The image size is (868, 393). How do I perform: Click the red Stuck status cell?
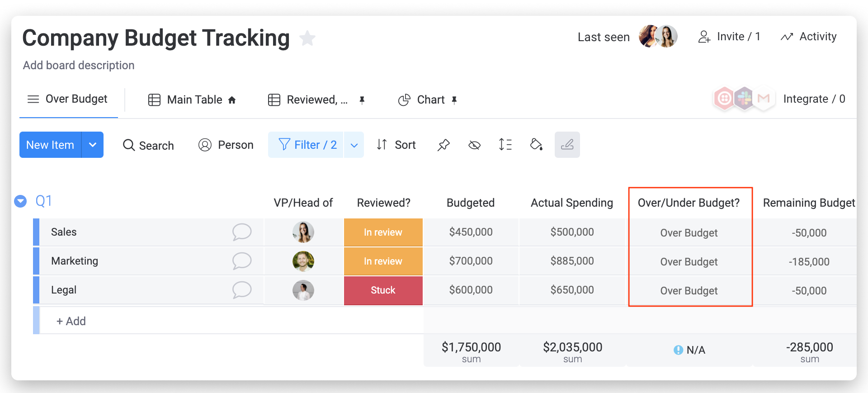coord(383,290)
